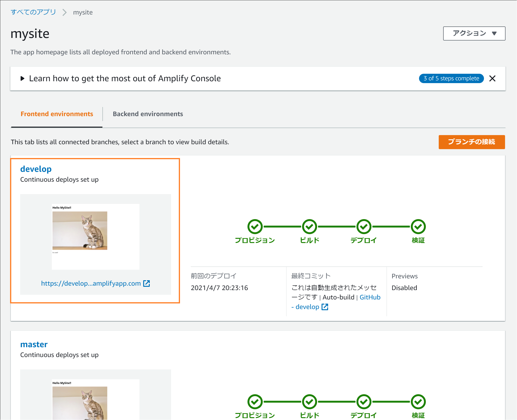Open the すべてのアプリ breadcrumb link
517x420 pixels.
point(34,12)
